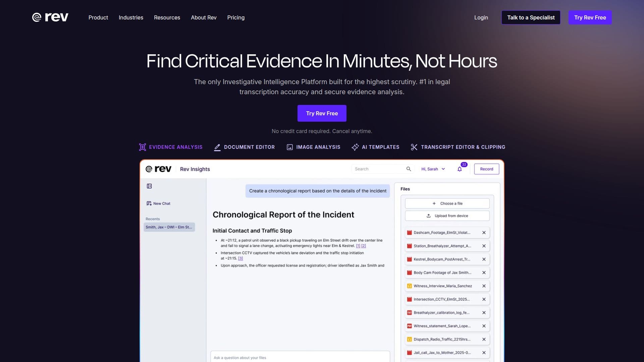Remove Intersection_CCTV_ElmSt file
The width and height of the screenshot is (644, 362).
[484, 299]
